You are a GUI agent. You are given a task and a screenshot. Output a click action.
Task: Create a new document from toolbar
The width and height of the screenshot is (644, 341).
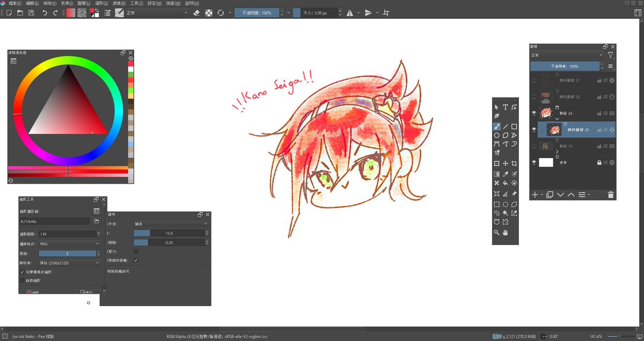click(x=9, y=12)
